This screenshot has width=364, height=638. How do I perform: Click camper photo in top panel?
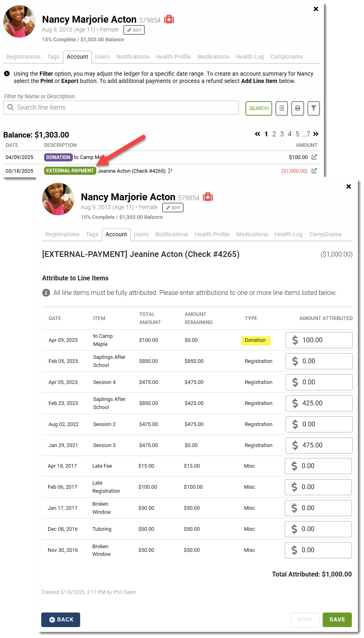(x=19, y=21)
